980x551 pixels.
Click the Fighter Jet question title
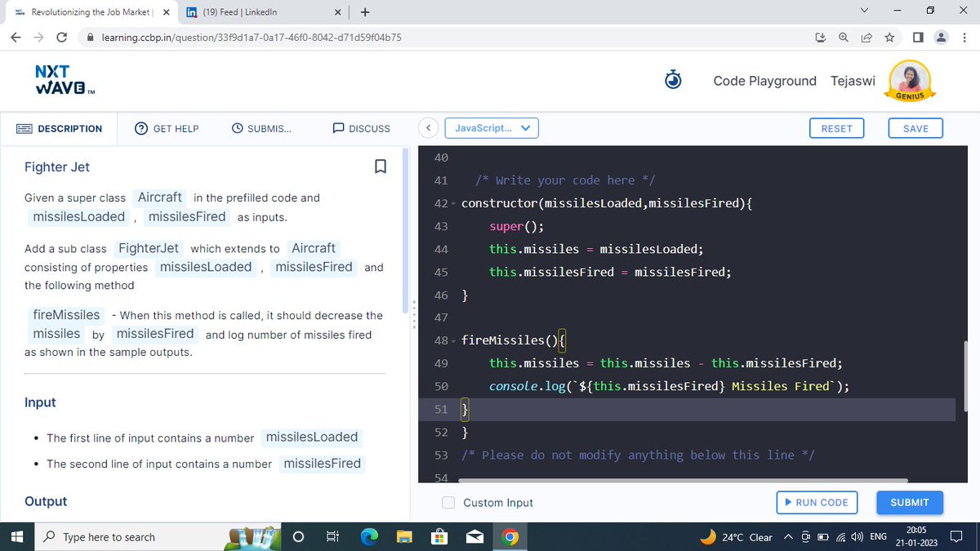coord(57,167)
